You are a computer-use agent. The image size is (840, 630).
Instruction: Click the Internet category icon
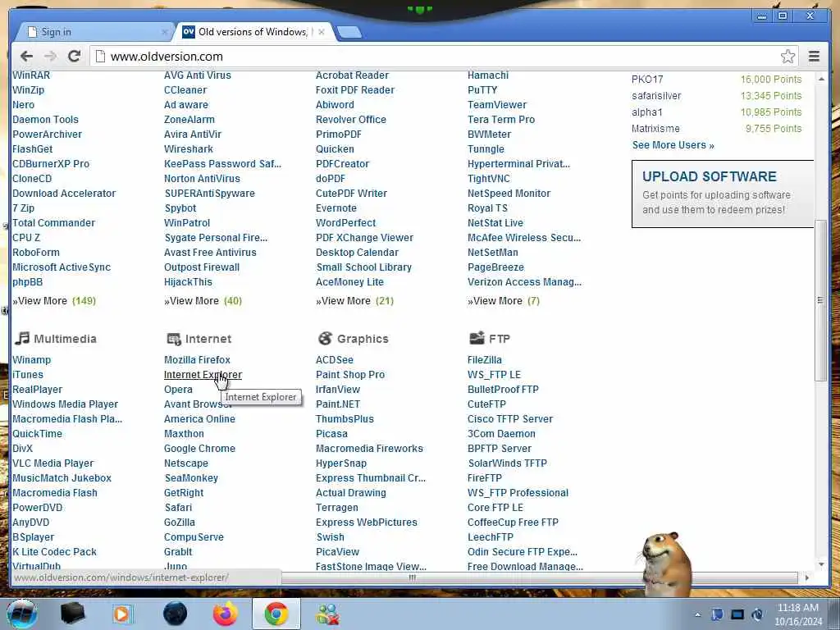point(174,339)
